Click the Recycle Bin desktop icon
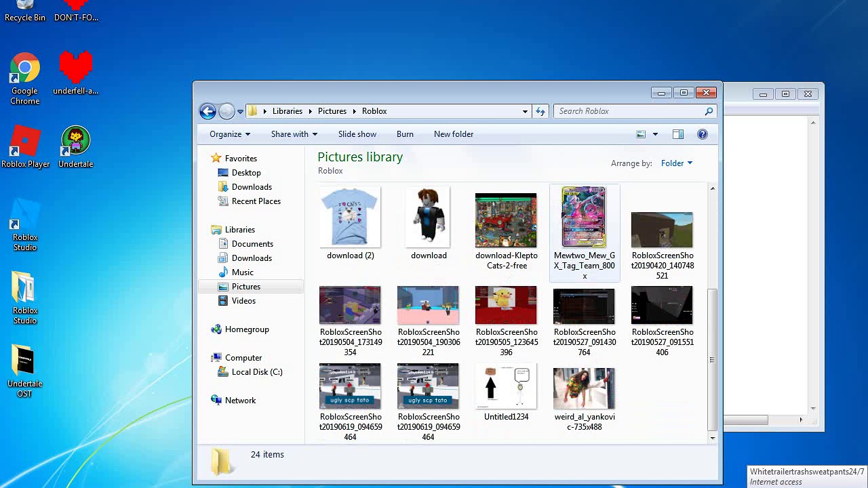This screenshot has width=868, height=488. click(25, 12)
